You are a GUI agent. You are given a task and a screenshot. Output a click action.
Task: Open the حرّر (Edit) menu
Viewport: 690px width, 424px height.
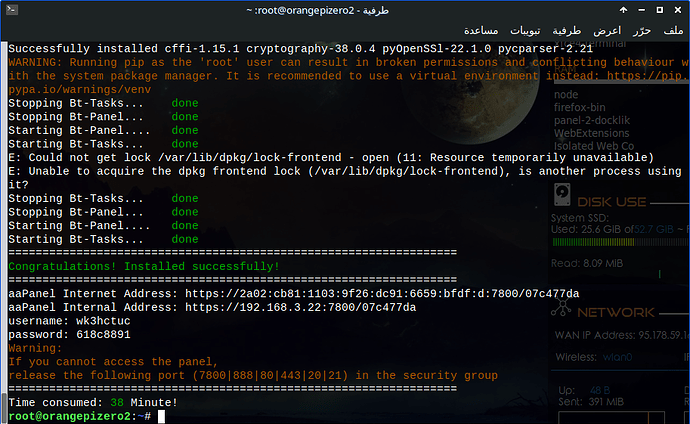click(x=642, y=30)
